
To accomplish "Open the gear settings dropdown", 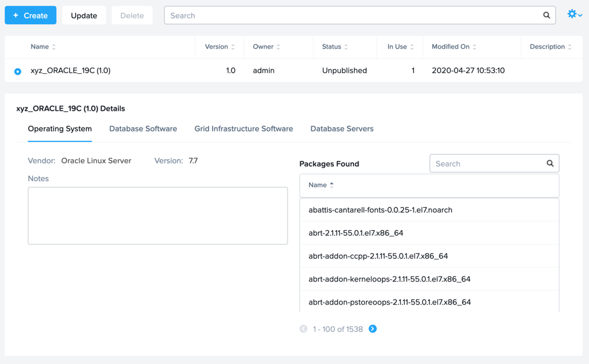I will [x=575, y=14].
